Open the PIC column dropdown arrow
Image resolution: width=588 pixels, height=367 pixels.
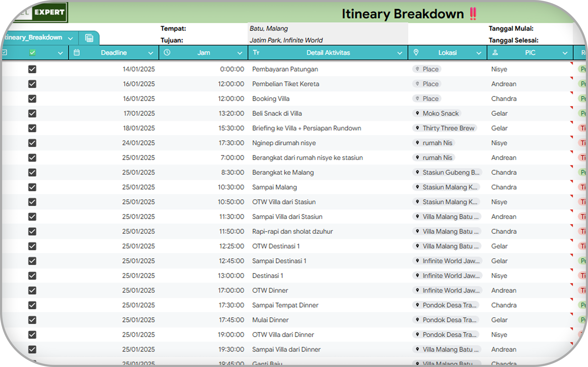(565, 53)
